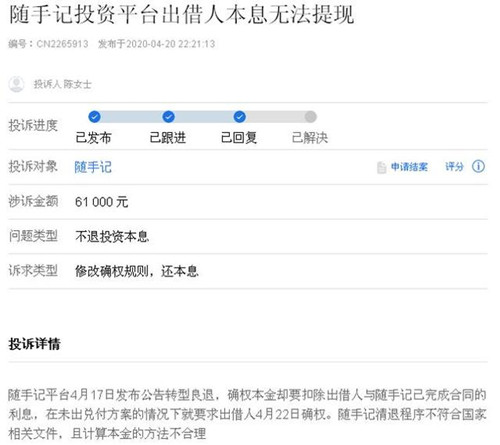The width and height of the screenshot is (500, 445).
Task: Click the grey 已解决 progress dot
Action: (x=310, y=117)
